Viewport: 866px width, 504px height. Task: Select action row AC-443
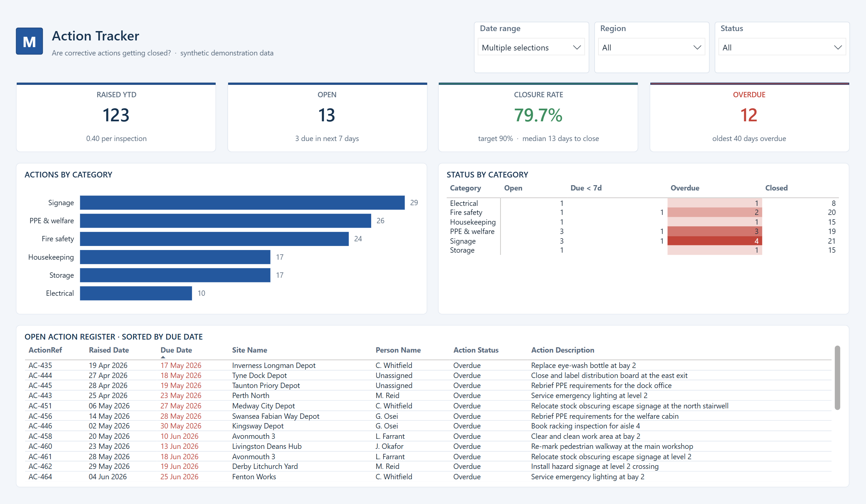pos(428,395)
